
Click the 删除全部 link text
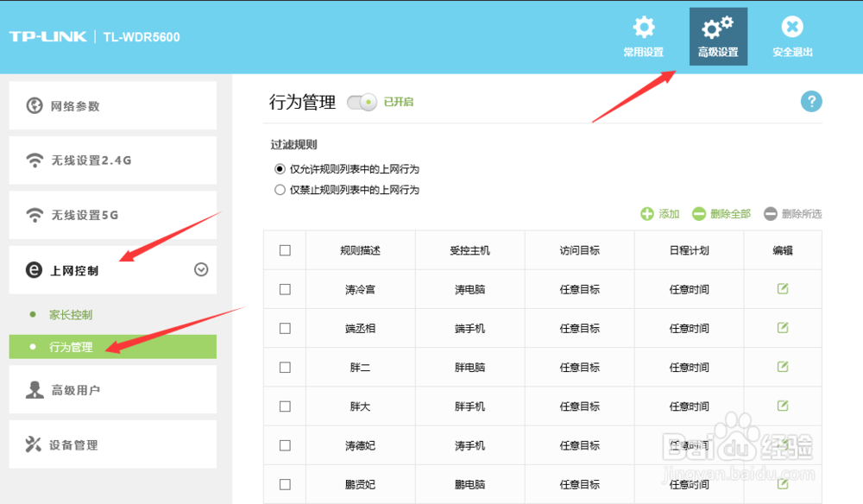730,214
